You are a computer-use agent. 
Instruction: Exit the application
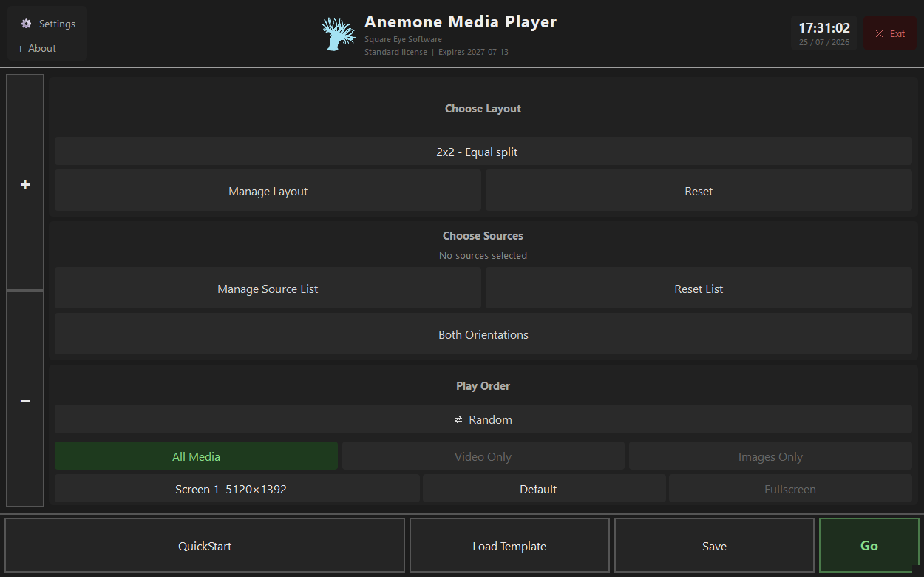coord(890,34)
